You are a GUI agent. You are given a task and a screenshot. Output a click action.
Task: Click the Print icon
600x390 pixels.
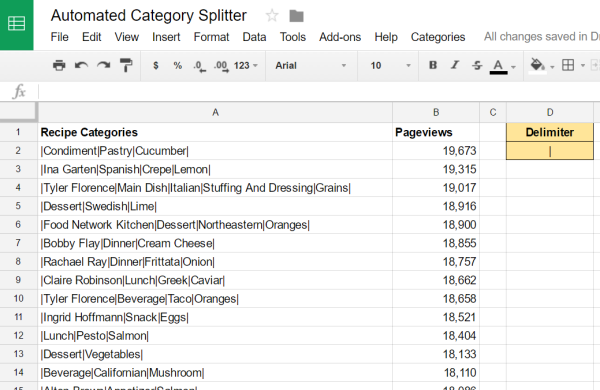click(x=59, y=65)
